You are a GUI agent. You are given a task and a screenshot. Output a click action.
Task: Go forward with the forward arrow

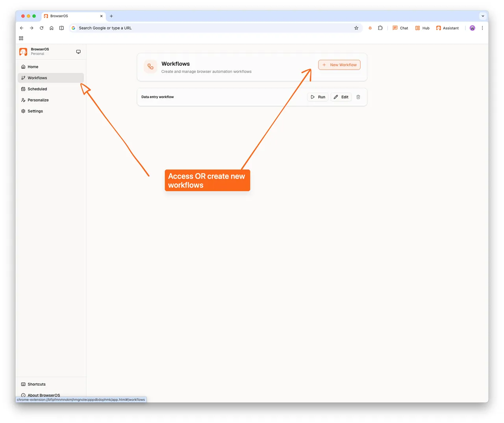[x=31, y=28]
